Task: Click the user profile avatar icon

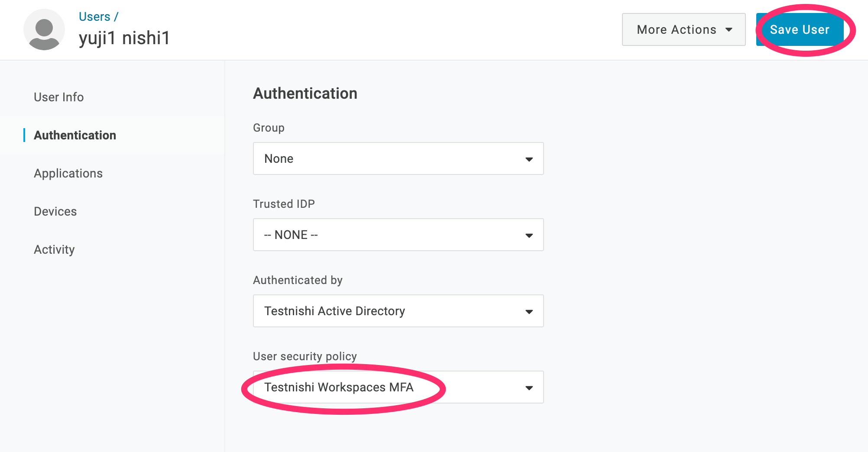Action: tap(44, 29)
